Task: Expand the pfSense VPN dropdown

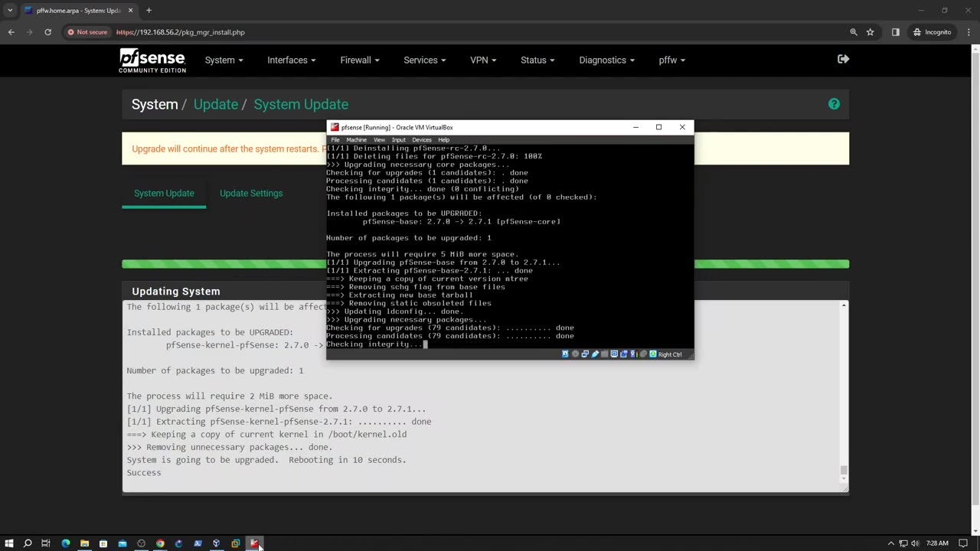Action: [x=483, y=60]
